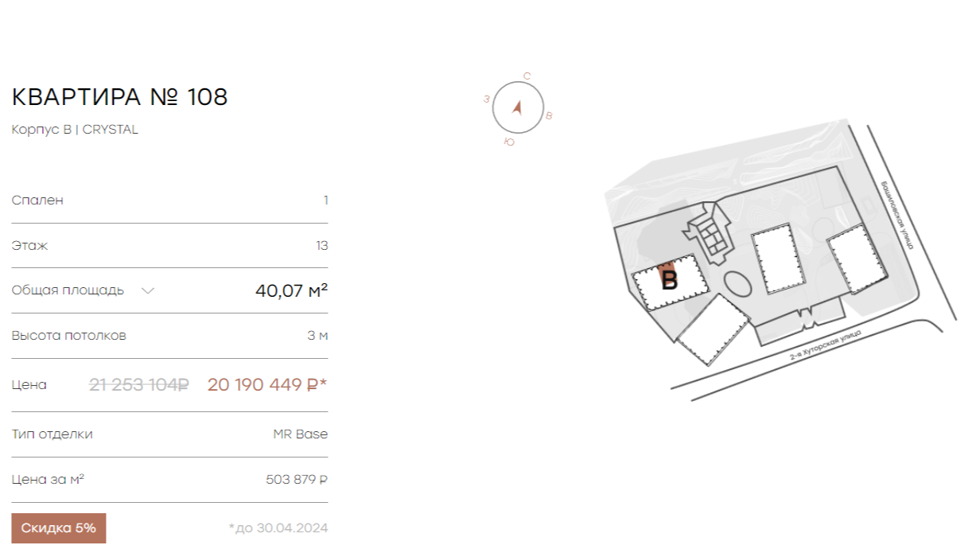Screen dimensions: 980x549
Task: Select building B on the site map
Action: [669, 282]
